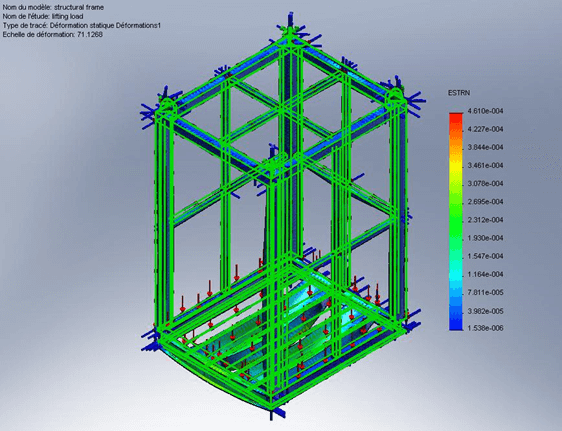Viewport: 562px width, 431px height.
Task: Click legend value 1.930e-004
Action: pyautogui.click(x=485, y=238)
